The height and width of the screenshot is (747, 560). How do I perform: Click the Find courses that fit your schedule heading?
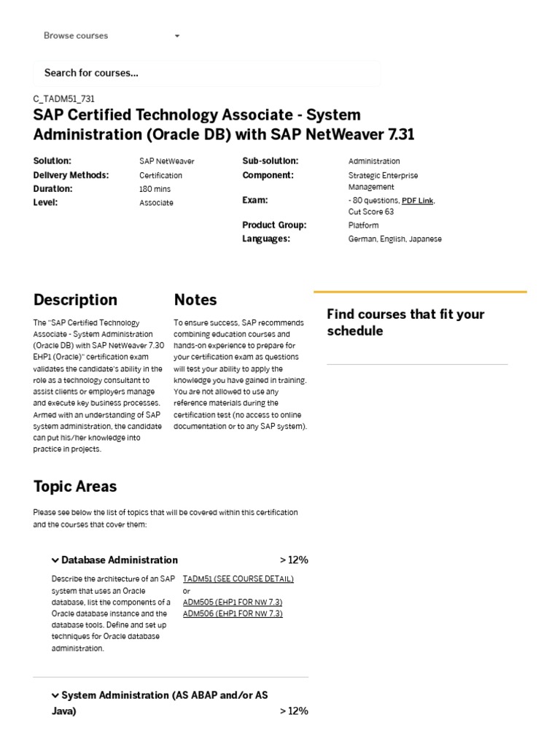click(405, 322)
